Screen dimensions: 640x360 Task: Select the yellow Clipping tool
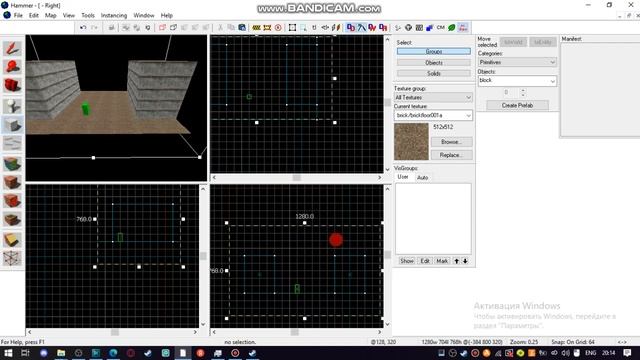pyautogui.click(x=12, y=239)
